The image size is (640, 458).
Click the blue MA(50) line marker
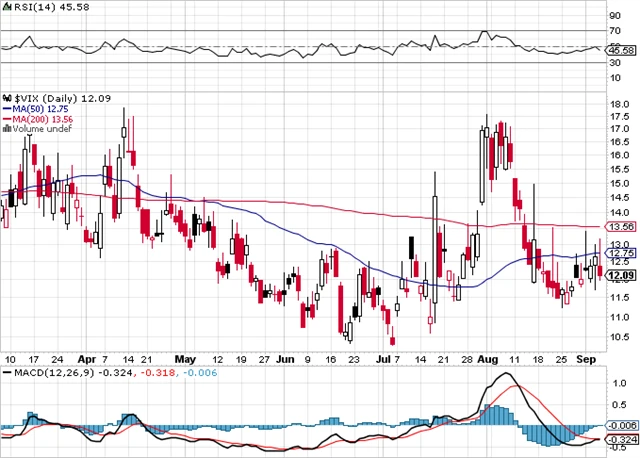click(7, 108)
